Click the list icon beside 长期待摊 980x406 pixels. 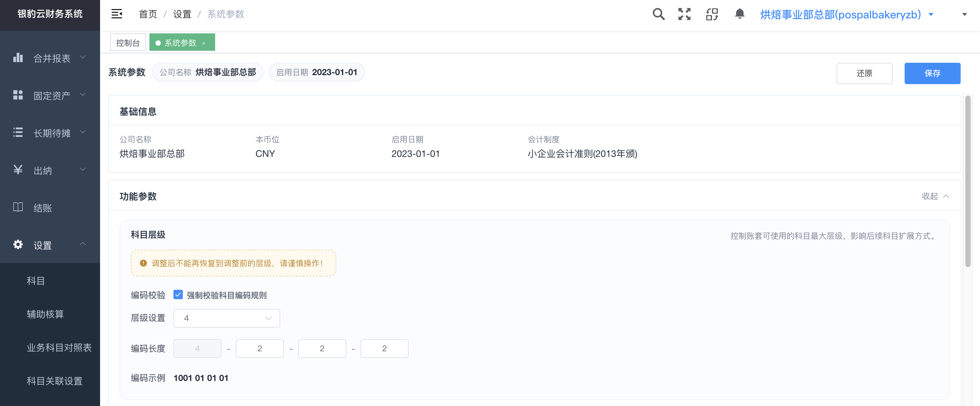click(x=18, y=132)
